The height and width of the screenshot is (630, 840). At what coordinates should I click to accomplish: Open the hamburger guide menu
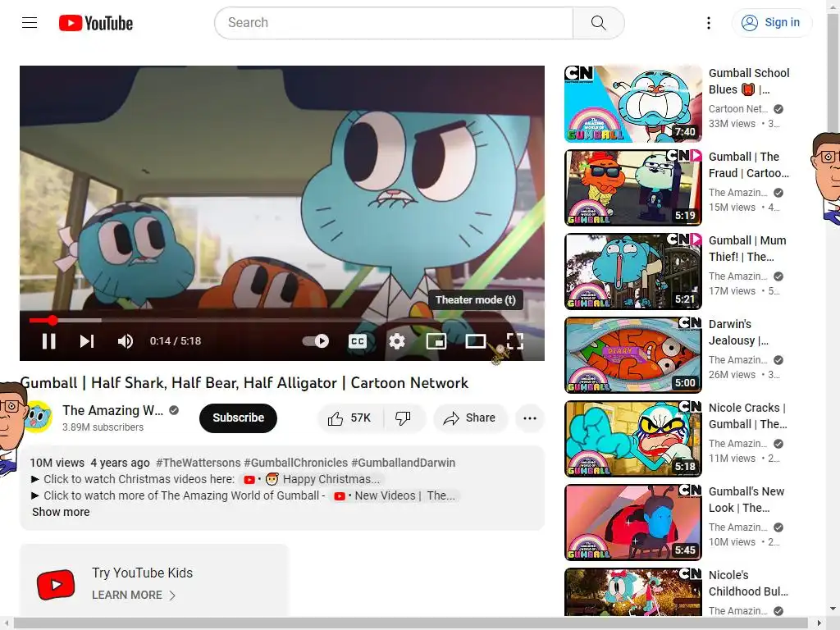click(30, 22)
